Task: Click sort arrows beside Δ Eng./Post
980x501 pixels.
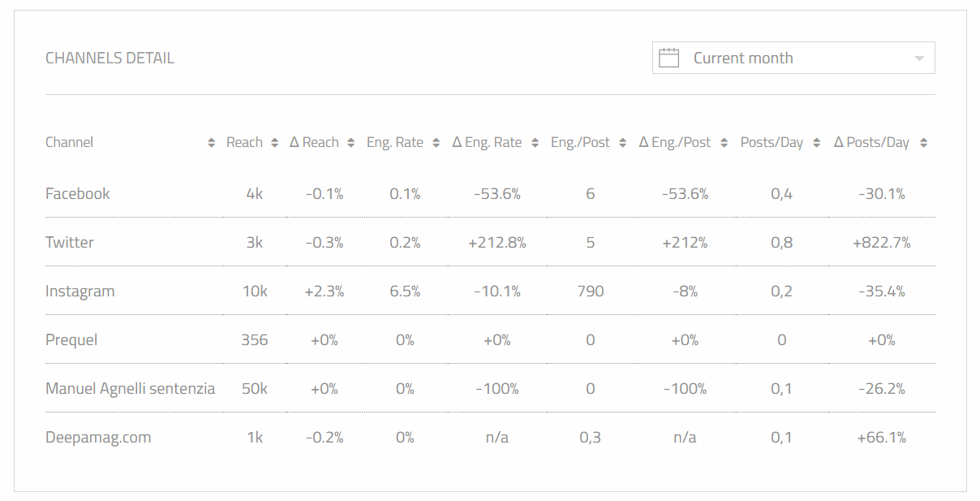Action: 724,143
